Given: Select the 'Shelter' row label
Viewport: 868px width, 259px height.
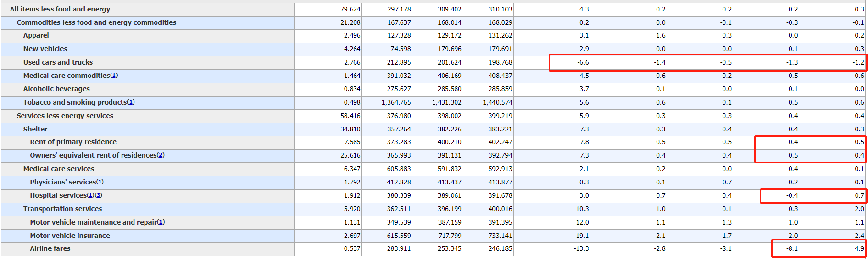Looking at the screenshot, I should click(35, 129).
